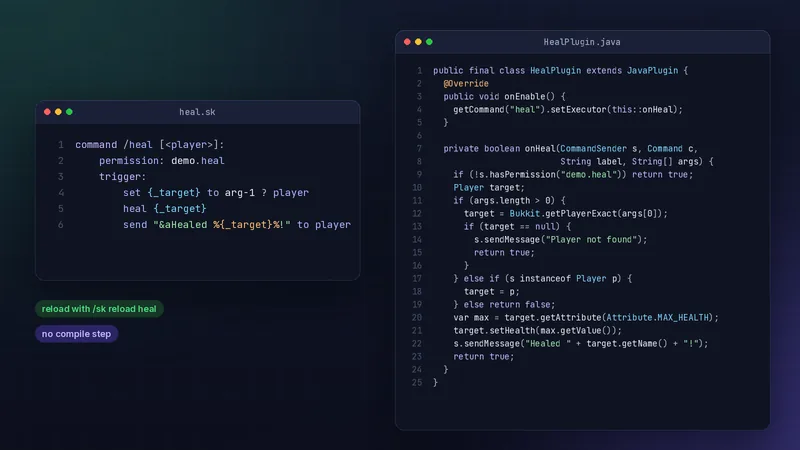
Task: Click the yellow dot on HealPlugin.java window
Action: 418,42
